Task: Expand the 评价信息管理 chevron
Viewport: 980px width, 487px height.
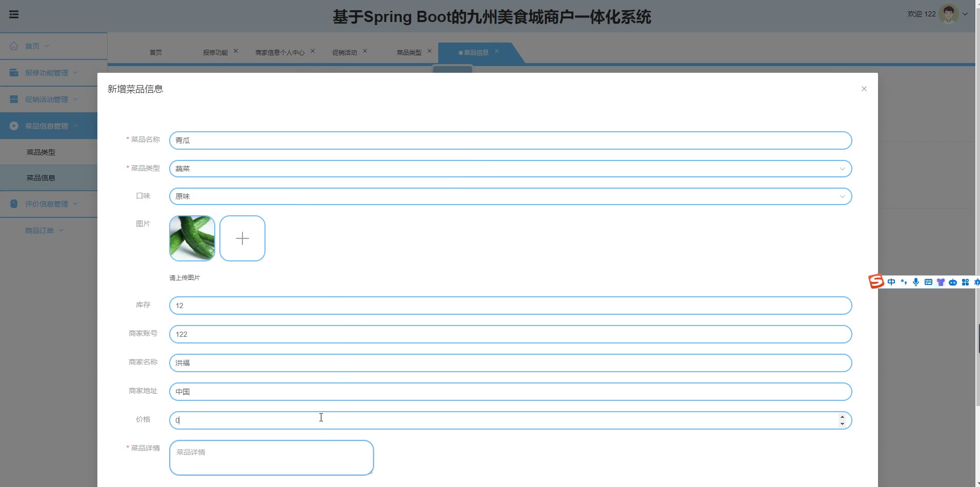Action: (x=75, y=204)
